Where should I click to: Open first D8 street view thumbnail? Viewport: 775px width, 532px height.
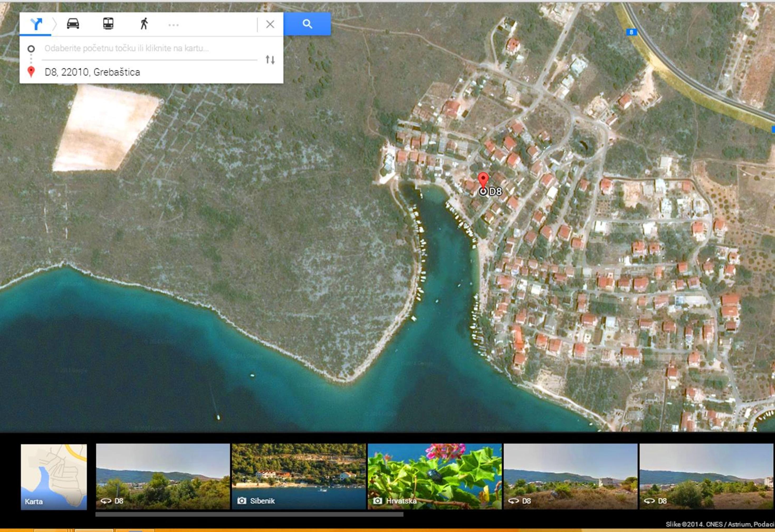(163, 476)
